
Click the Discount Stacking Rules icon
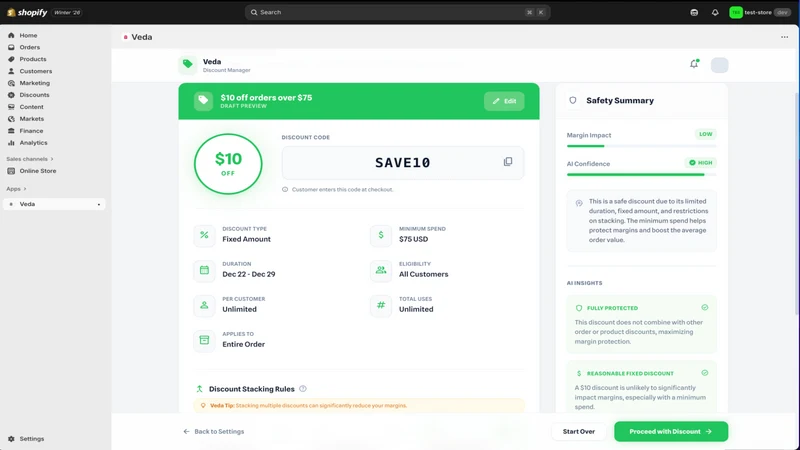199,389
